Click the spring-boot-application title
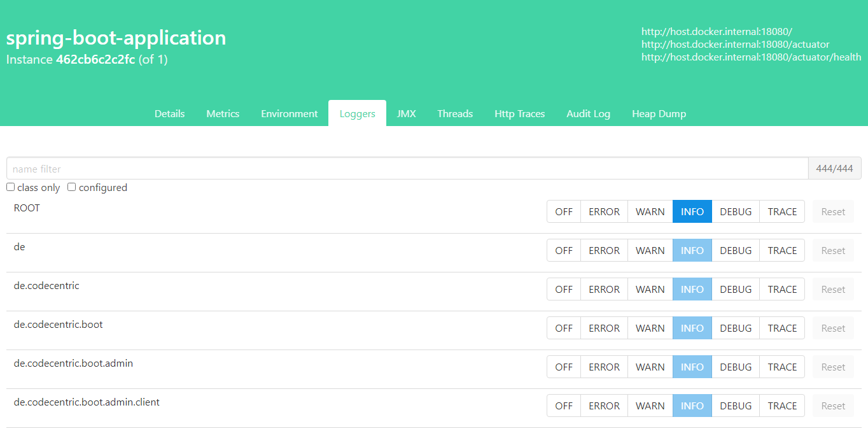This screenshot has height=431, width=868. point(116,38)
